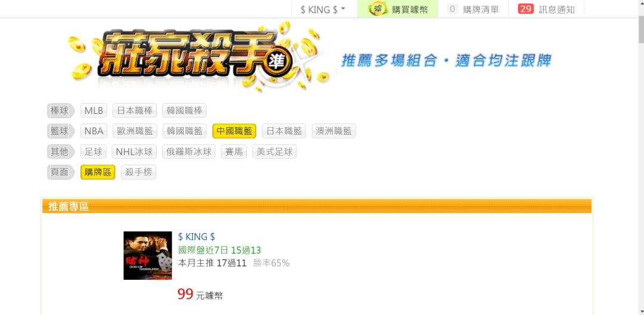644x315 pixels.
Task: Click the gold coin icon beside 購買噱幣
Action: [378, 8]
